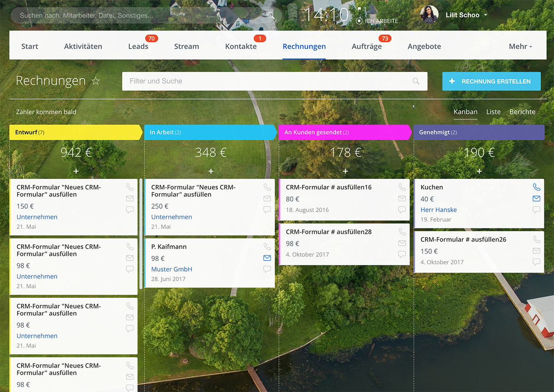Image resolution: width=554 pixels, height=392 pixels.
Task: Switch to the Berichte view
Action: (x=523, y=112)
